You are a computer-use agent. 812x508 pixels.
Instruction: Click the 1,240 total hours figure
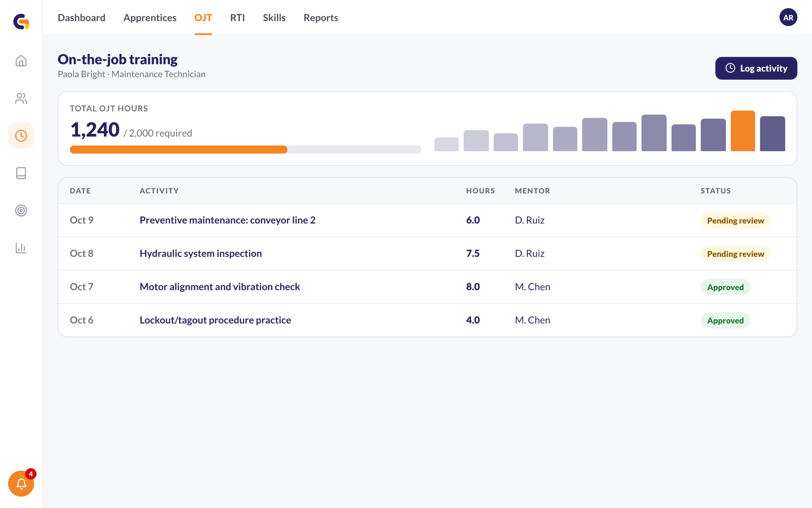click(x=95, y=130)
